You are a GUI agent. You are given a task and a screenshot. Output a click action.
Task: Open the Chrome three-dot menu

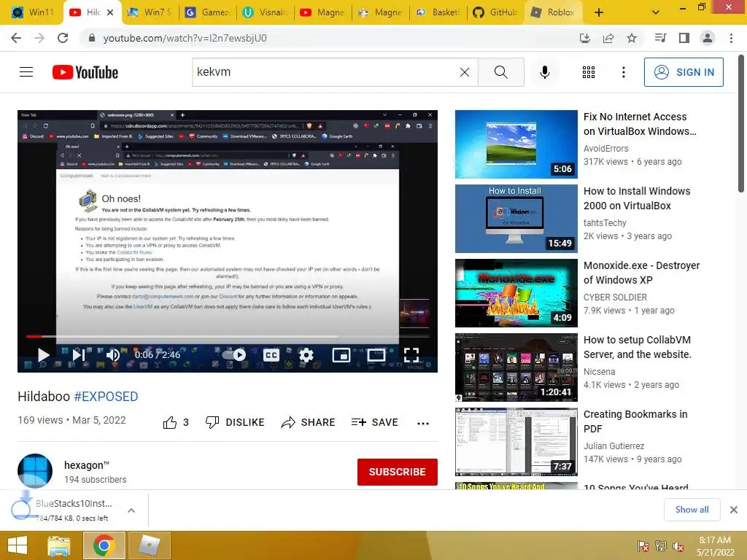coord(731,38)
